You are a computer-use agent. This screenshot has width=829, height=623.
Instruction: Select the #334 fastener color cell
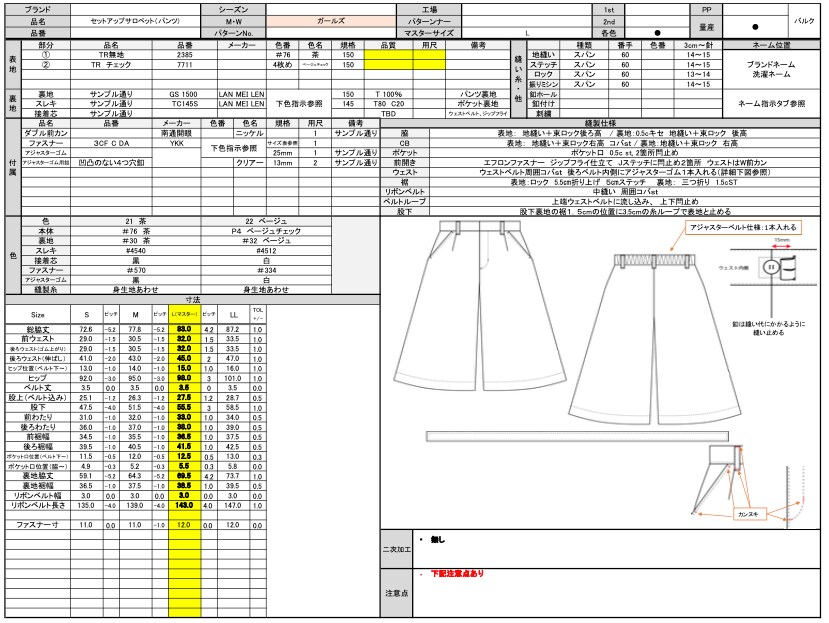[x=266, y=270]
